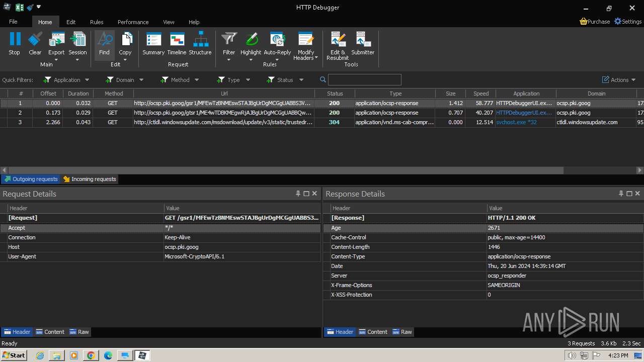
Task: Sort the grid by Url column
Action: click(224, 94)
